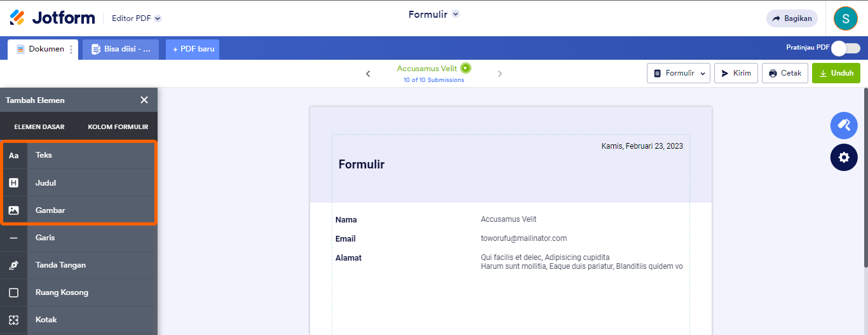Switch to the Kolom Formulir tab
Image resolution: width=868 pixels, height=335 pixels.
[118, 127]
